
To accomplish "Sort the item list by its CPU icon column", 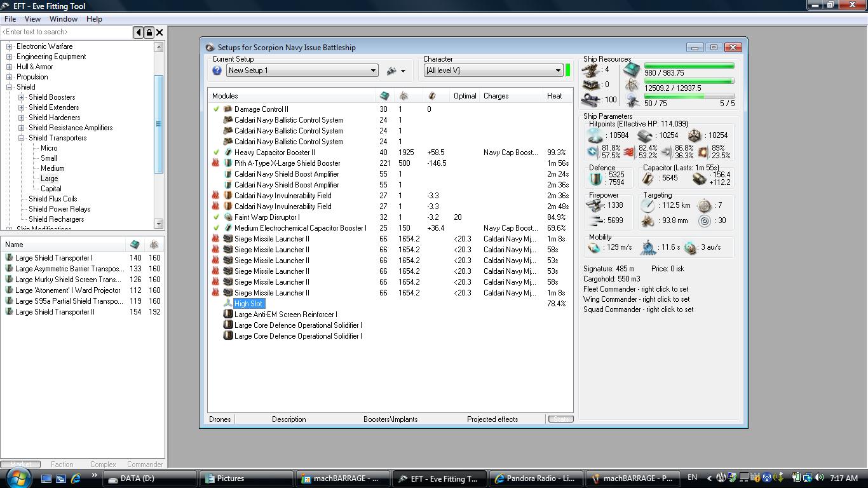I will click(135, 245).
